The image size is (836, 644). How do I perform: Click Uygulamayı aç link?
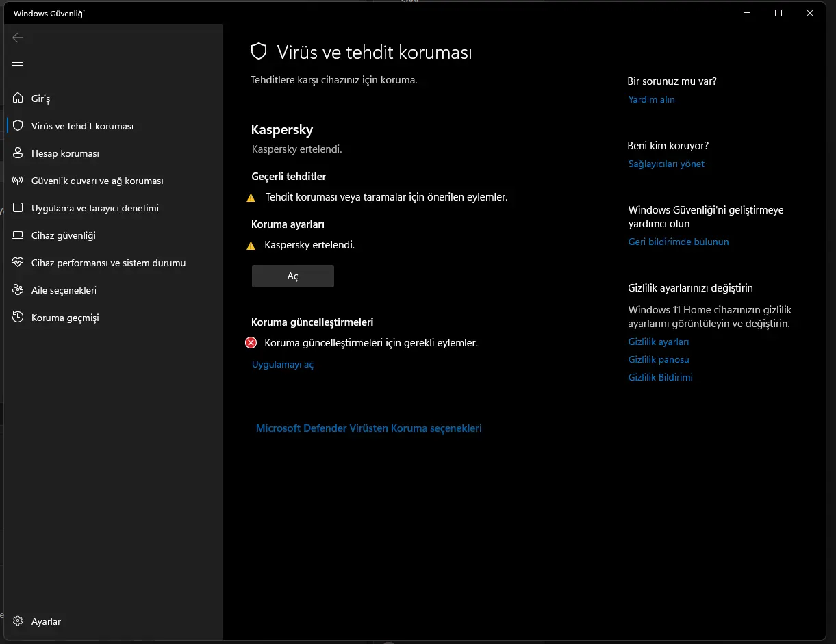[x=283, y=365]
